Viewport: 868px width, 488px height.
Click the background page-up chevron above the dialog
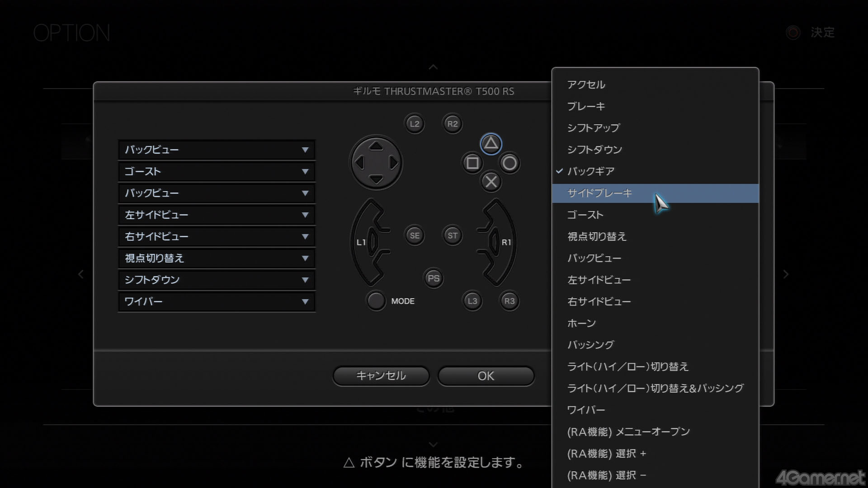tap(433, 67)
